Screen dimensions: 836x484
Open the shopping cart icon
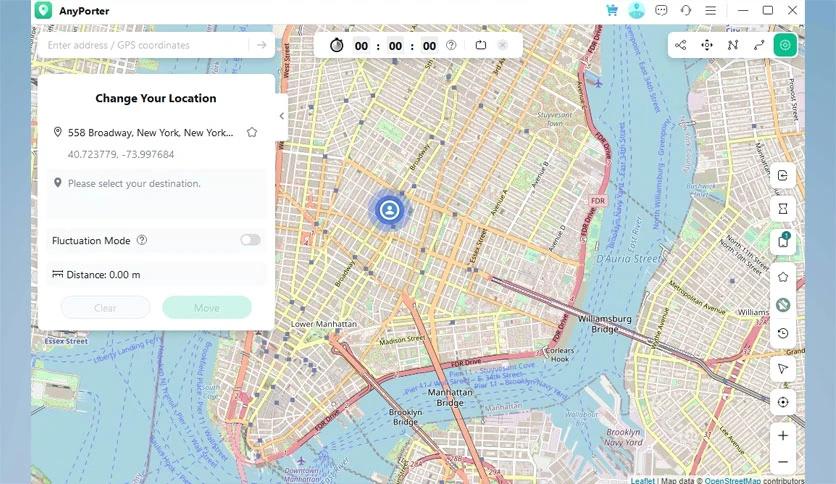tap(612, 10)
